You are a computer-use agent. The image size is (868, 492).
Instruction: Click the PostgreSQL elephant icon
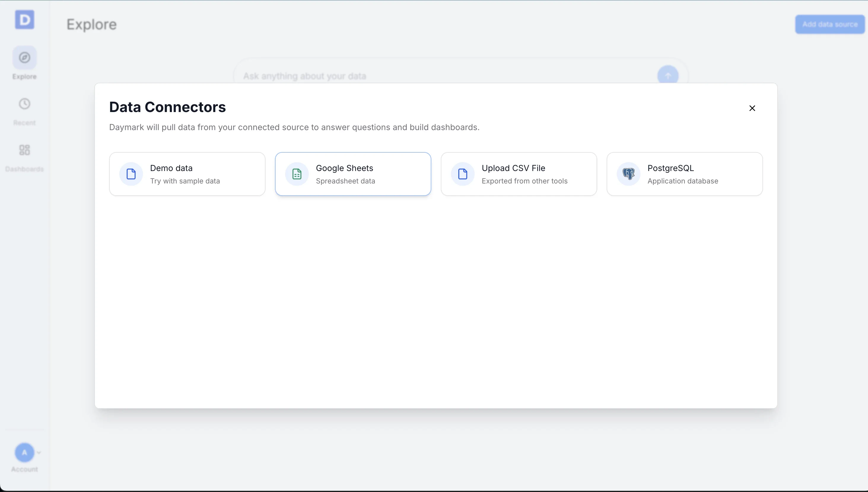click(628, 174)
